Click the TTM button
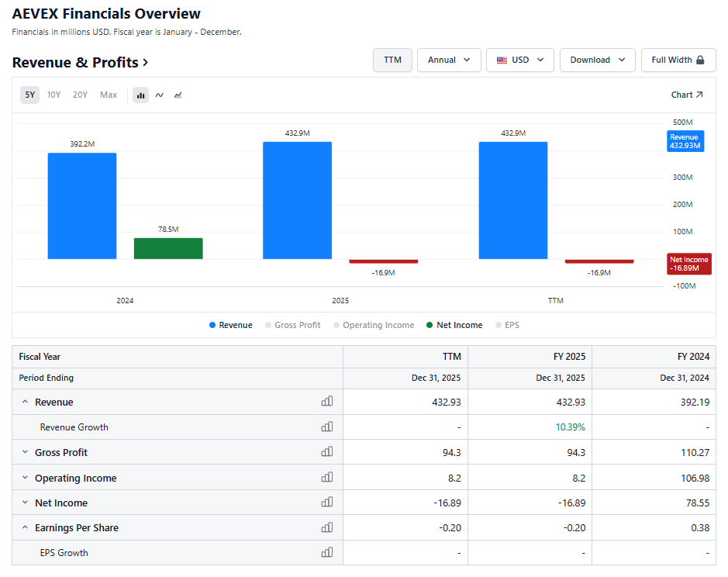Image resolution: width=728 pixels, height=577 pixels. click(x=392, y=60)
